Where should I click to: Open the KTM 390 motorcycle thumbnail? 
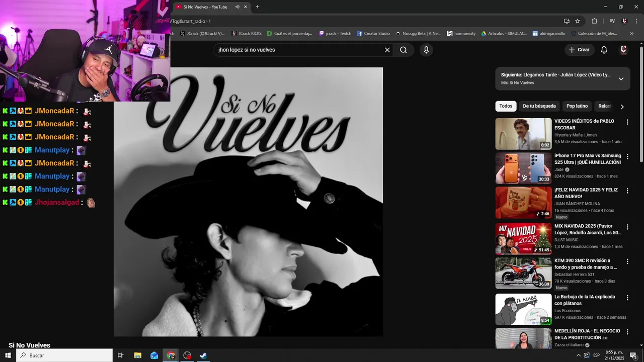(523, 273)
